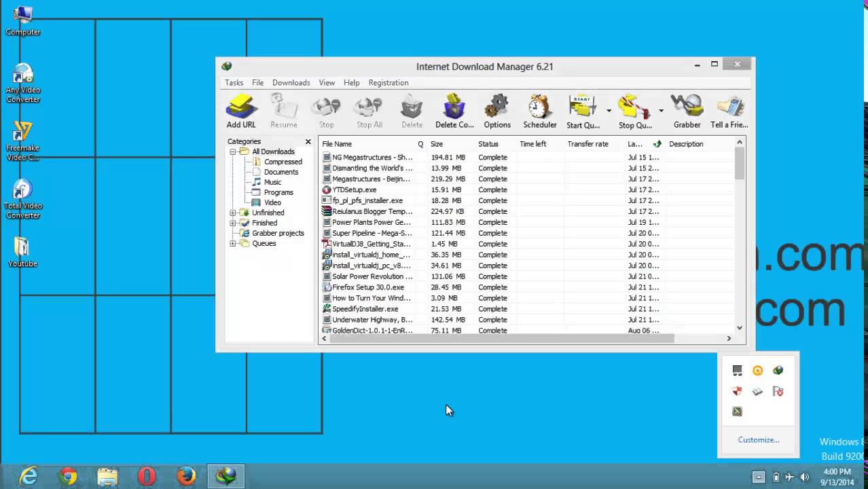
Task: Click the Action Center flag tray icon
Action: coord(778,391)
